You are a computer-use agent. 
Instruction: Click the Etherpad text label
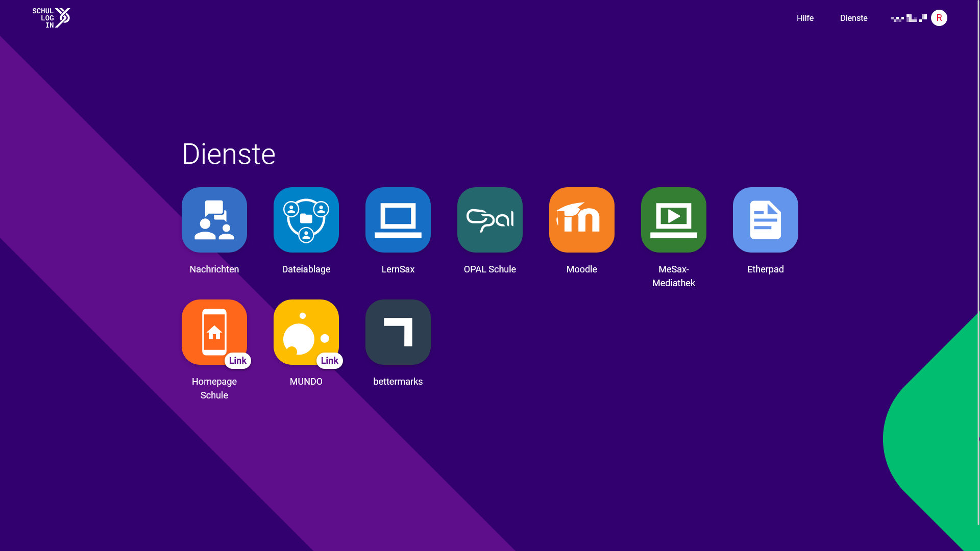[x=765, y=269]
